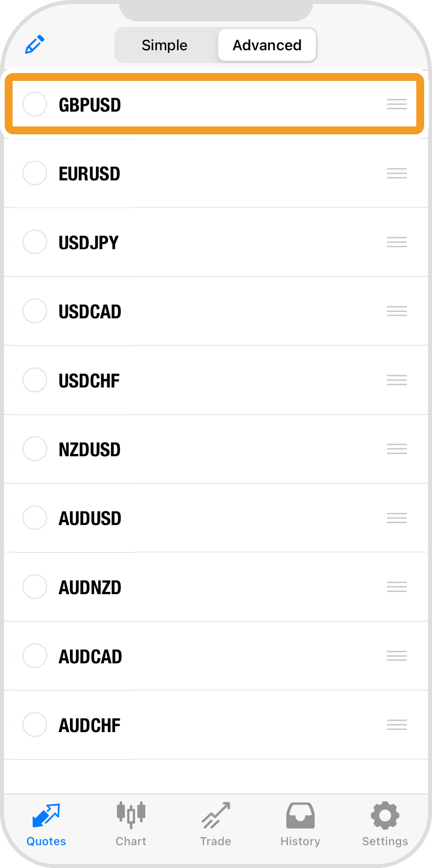
Task: Tap the USDCHF symbol name
Action: (x=89, y=381)
